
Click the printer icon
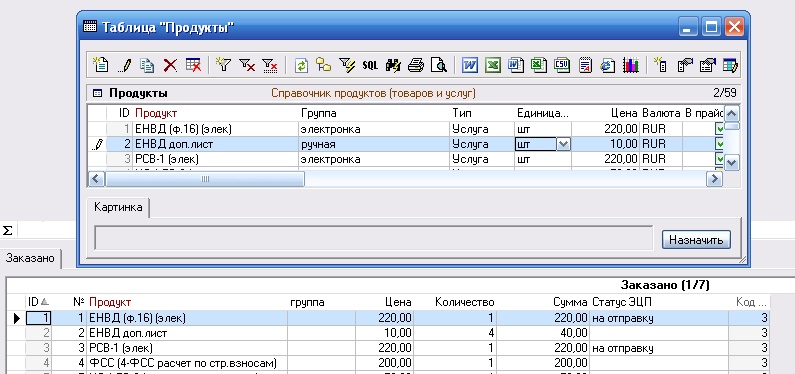(x=416, y=65)
